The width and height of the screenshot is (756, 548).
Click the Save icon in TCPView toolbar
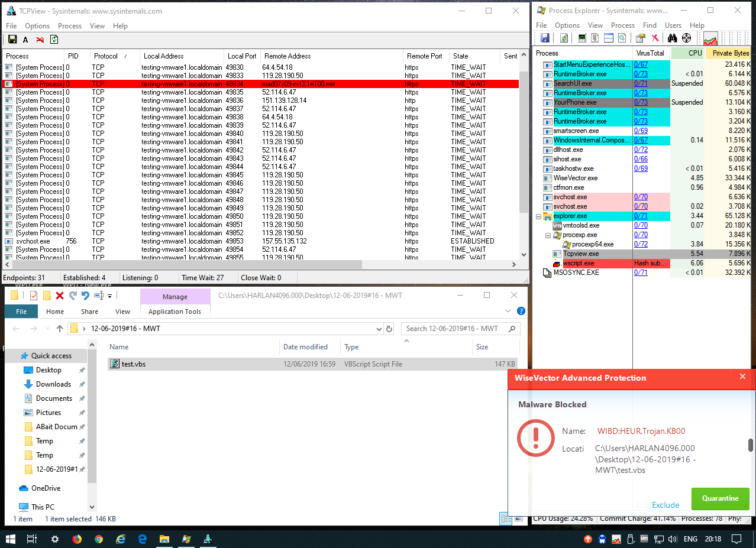tap(12, 40)
